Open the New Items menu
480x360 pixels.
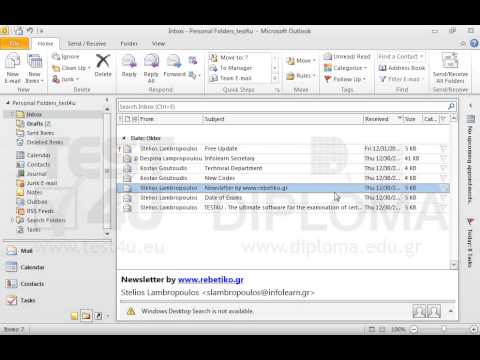(34, 69)
